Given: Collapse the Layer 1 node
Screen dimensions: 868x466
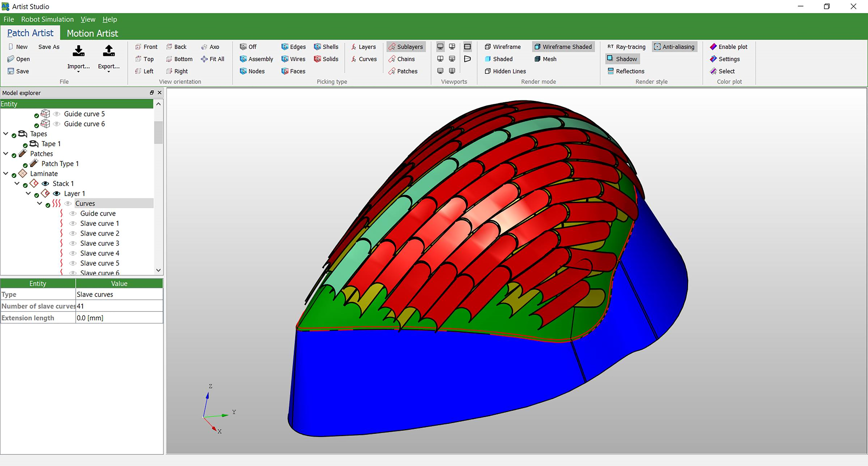Looking at the screenshot, I should 28,193.
